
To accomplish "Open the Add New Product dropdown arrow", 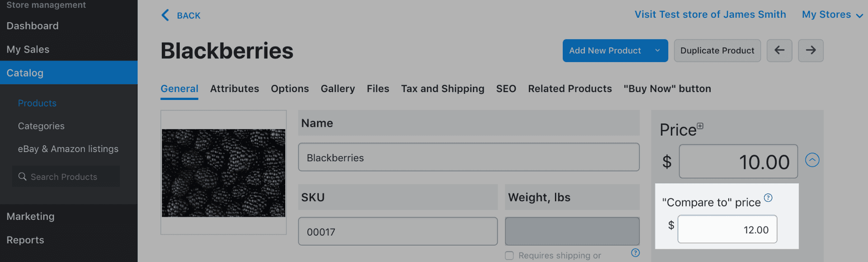I will pos(657,51).
